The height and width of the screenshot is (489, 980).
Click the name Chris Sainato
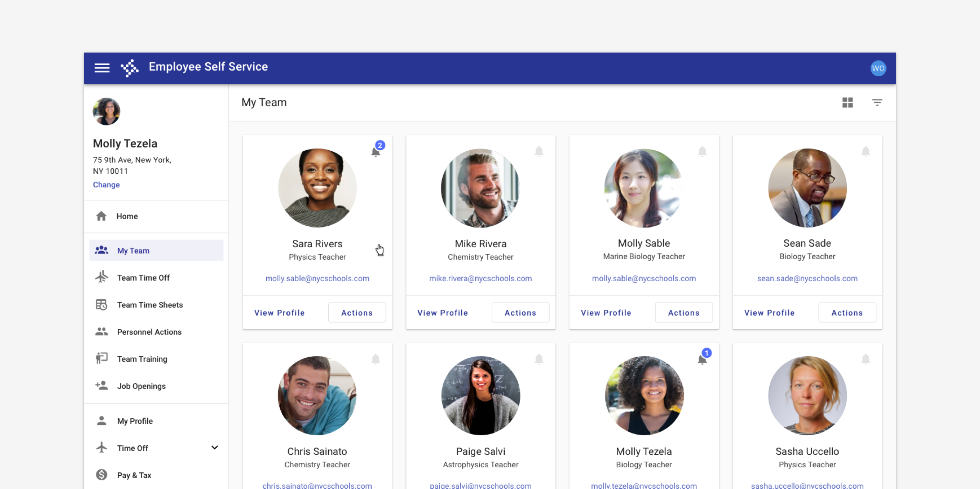(317, 451)
